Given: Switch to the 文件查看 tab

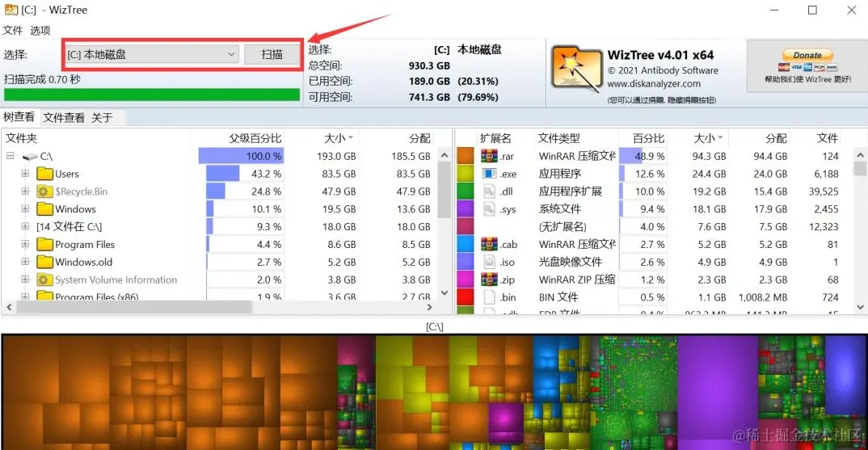Looking at the screenshot, I should 64,117.
